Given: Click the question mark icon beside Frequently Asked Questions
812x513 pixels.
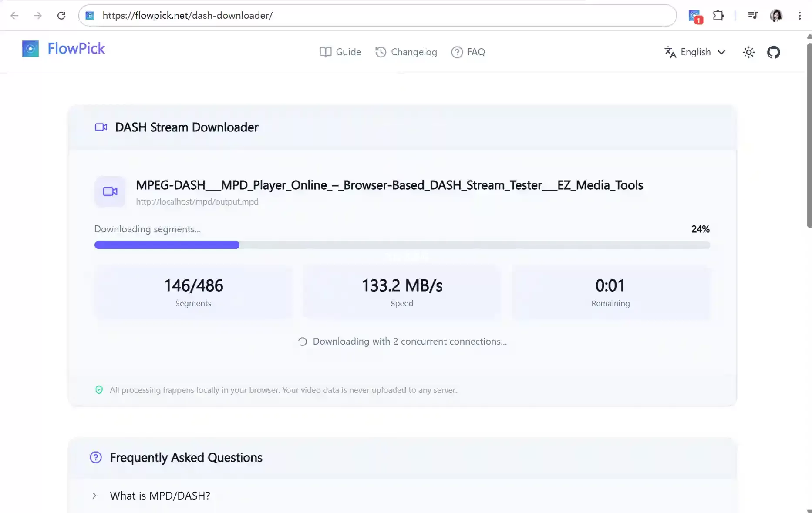Looking at the screenshot, I should (x=96, y=457).
